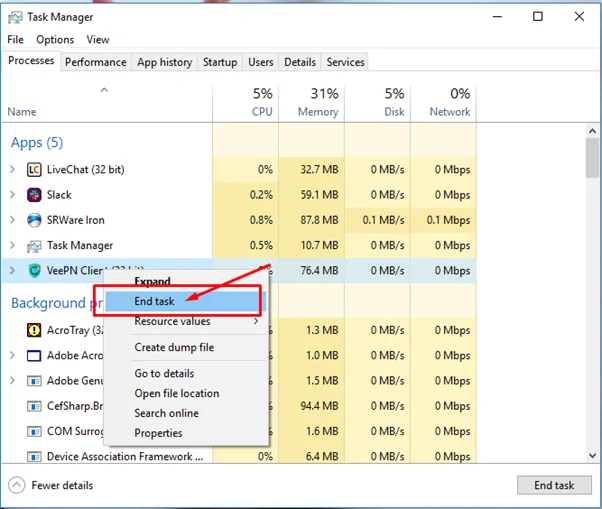Expand the LiveChat (32 bit) process group
The image size is (602, 509).
point(12,169)
